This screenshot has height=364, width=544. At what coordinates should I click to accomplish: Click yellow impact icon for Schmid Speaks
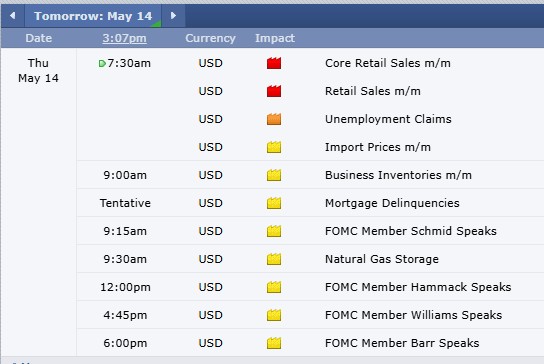(x=274, y=231)
